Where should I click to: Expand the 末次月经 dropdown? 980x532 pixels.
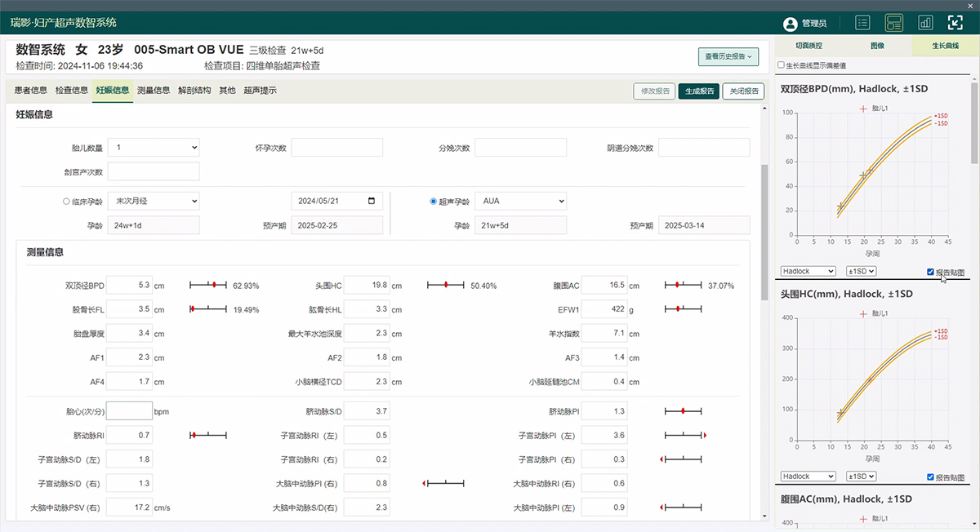coord(154,201)
